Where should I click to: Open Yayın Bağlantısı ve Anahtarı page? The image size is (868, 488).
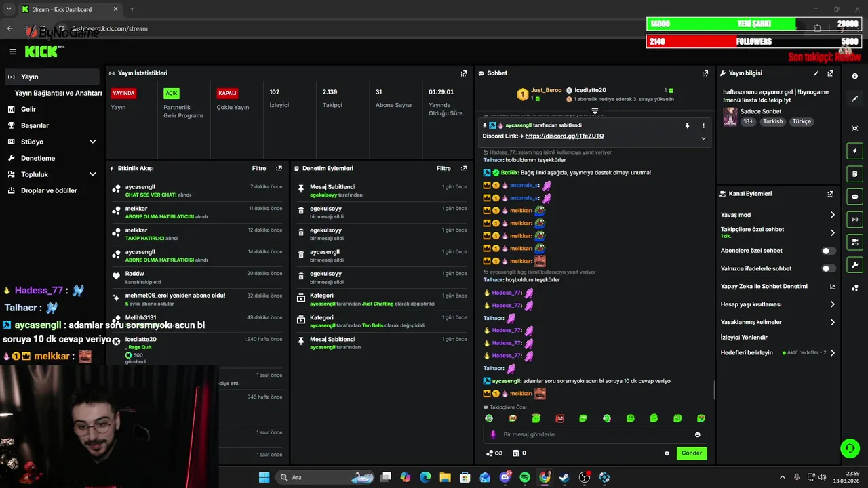click(58, 93)
